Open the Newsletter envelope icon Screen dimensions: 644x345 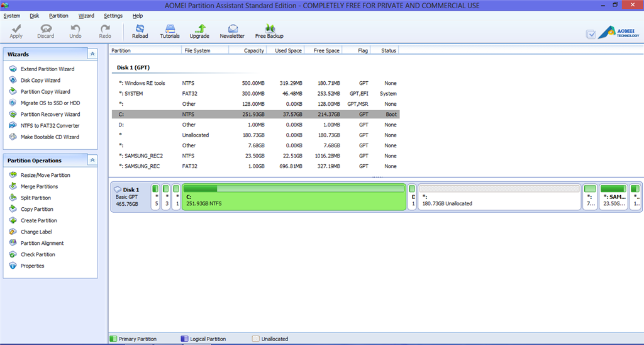[x=233, y=28]
